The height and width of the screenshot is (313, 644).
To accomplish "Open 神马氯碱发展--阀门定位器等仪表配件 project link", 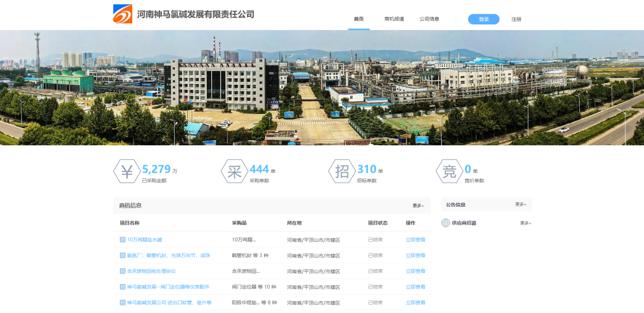I will [168, 287].
